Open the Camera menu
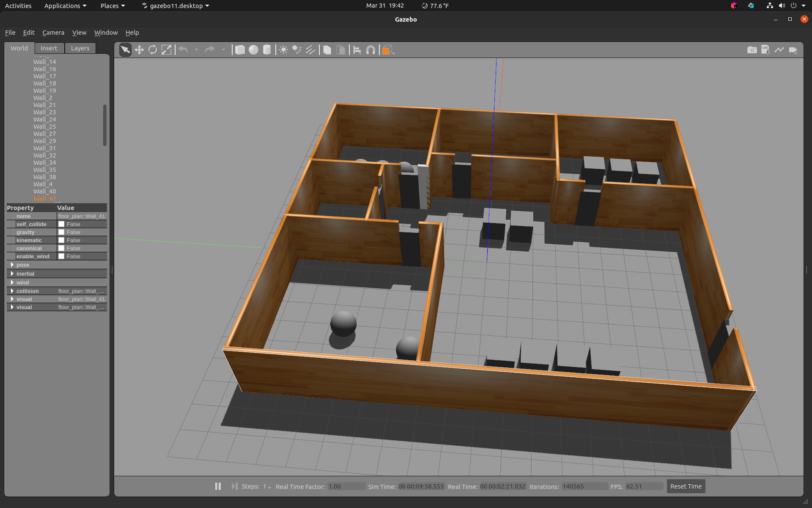The image size is (812, 508). click(53, 33)
